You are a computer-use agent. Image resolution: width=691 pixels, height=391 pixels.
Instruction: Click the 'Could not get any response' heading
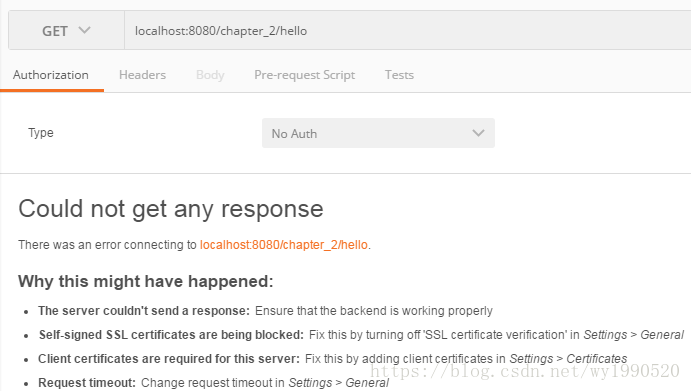171,209
